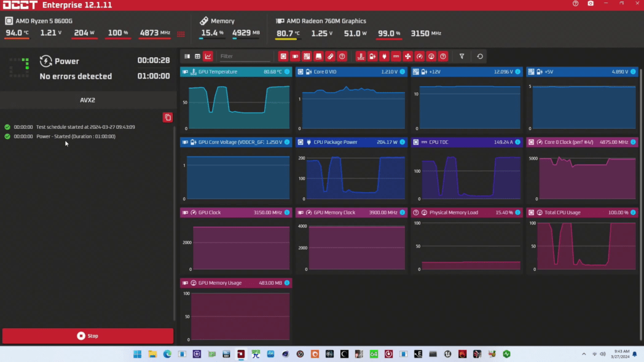Select the Physical Memory Load graph title

coord(453,212)
